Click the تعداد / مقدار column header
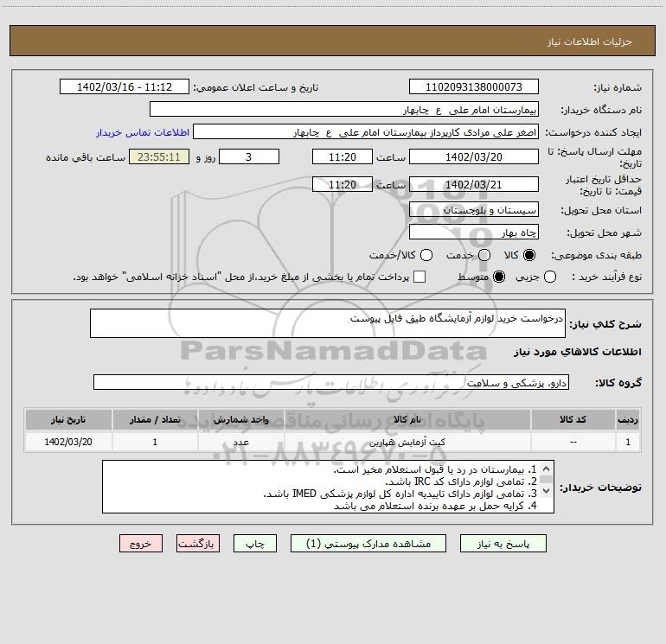Screen dimensions: 666x644 coord(155,419)
